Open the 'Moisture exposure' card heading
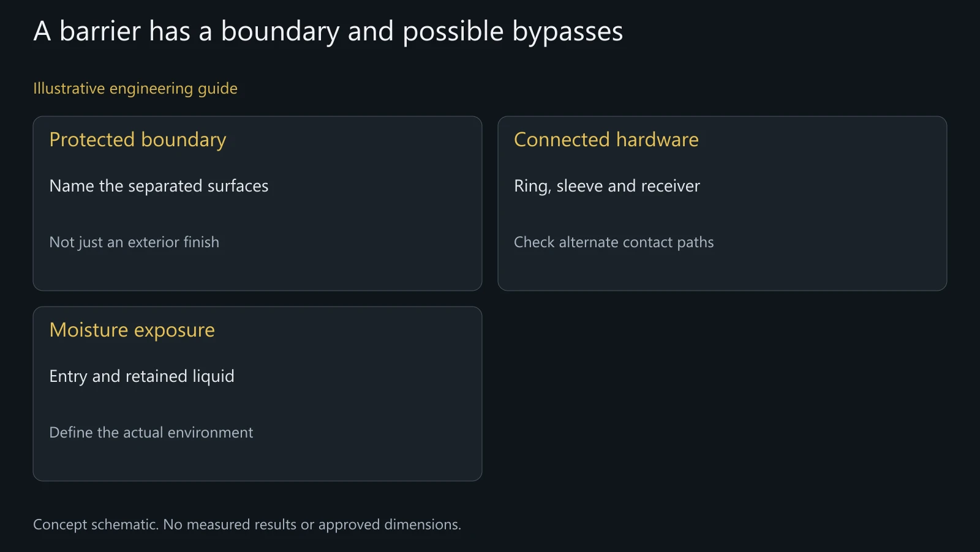The width and height of the screenshot is (980, 552). click(132, 330)
